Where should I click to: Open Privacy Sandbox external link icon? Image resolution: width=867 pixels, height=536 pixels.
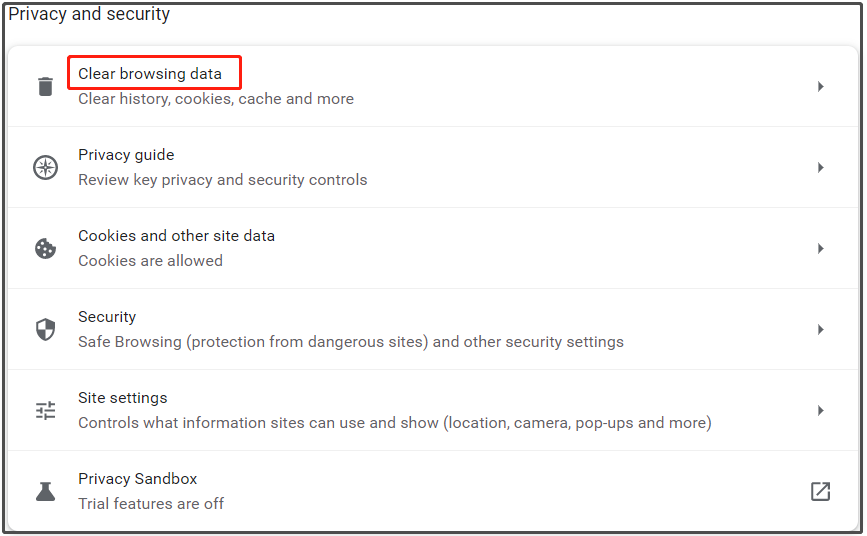click(820, 491)
